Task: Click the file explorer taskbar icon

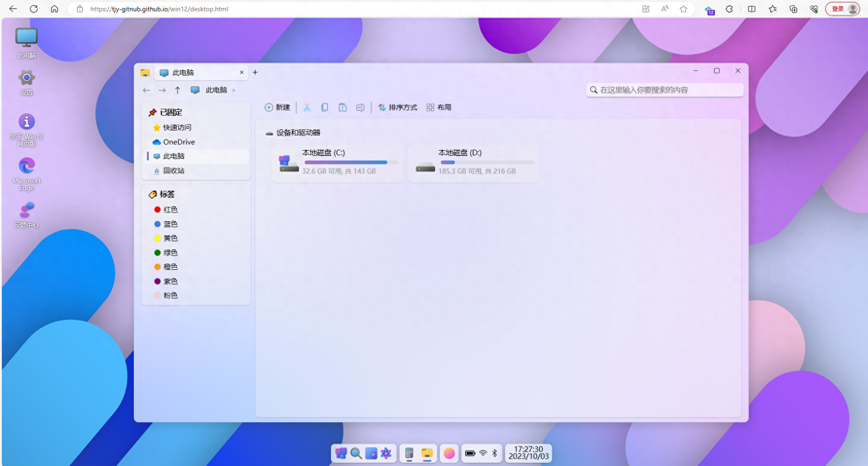Action: click(x=427, y=453)
